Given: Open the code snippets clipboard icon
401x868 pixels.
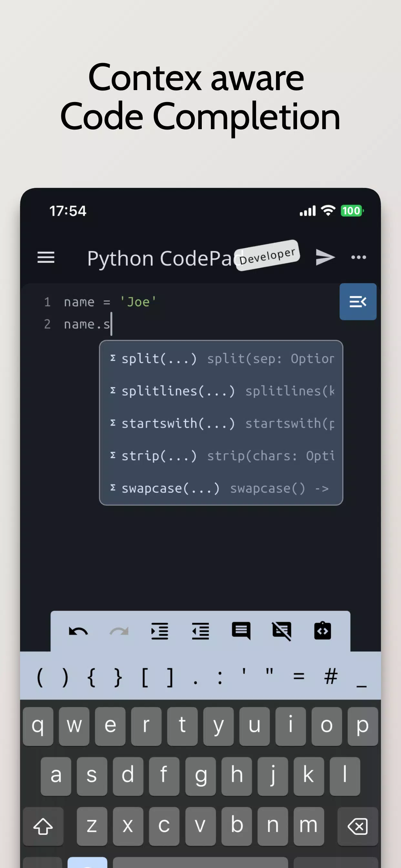Looking at the screenshot, I should (323, 630).
